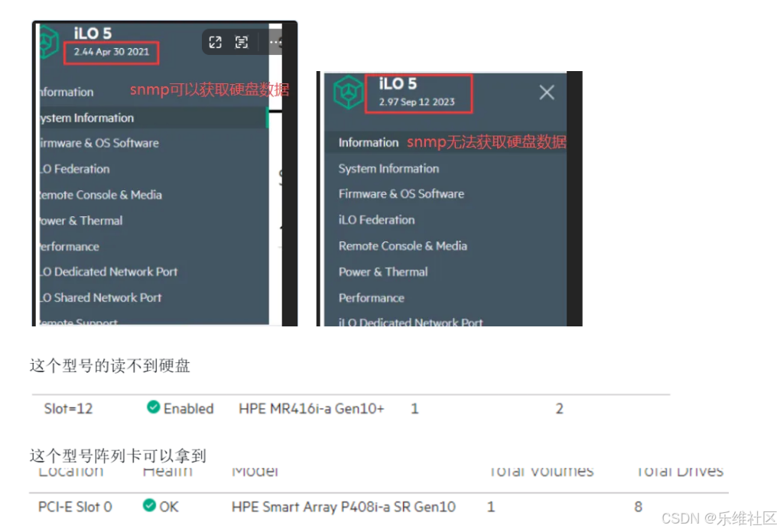Click the "Enabled" status text

pos(189,409)
